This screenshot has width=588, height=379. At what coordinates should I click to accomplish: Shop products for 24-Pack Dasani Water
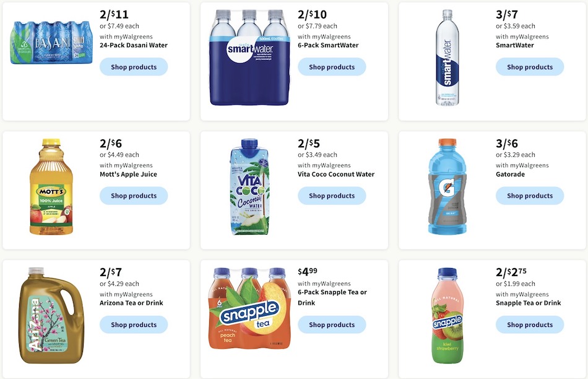(134, 67)
